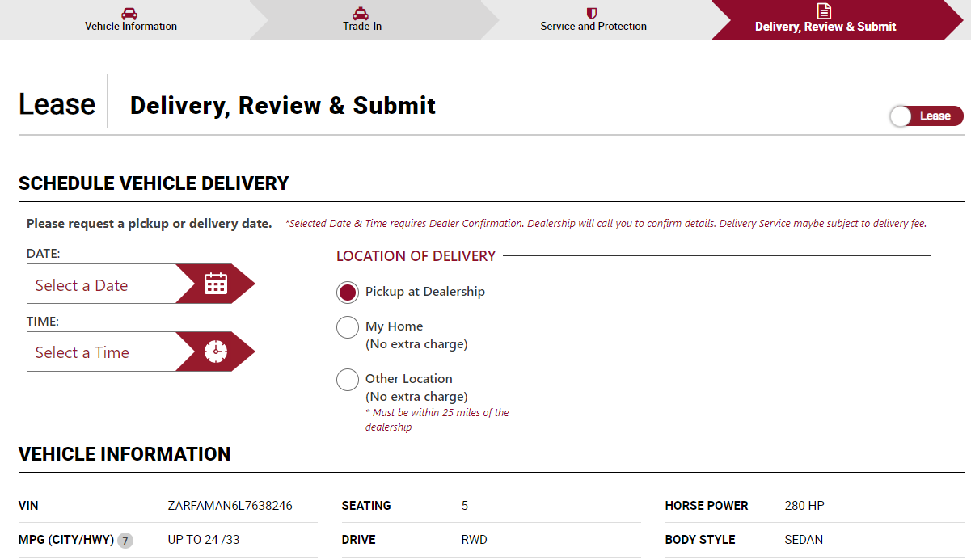Click the Other Location label text

(x=409, y=379)
